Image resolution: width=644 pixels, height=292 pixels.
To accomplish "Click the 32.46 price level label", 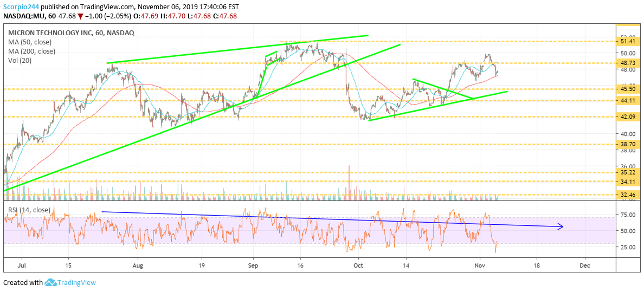I will tap(627, 194).
